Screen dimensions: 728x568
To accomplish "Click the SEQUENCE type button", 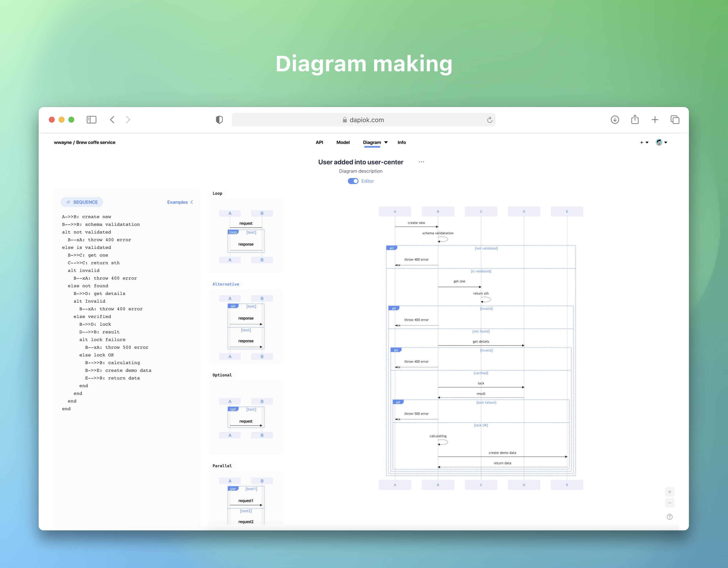I will click(82, 202).
